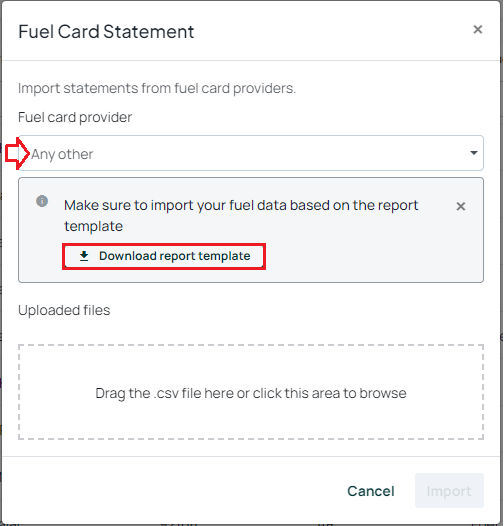Close the Fuel Card Statement dialog
The image size is (504, 526).
click(x=477, y=30)
